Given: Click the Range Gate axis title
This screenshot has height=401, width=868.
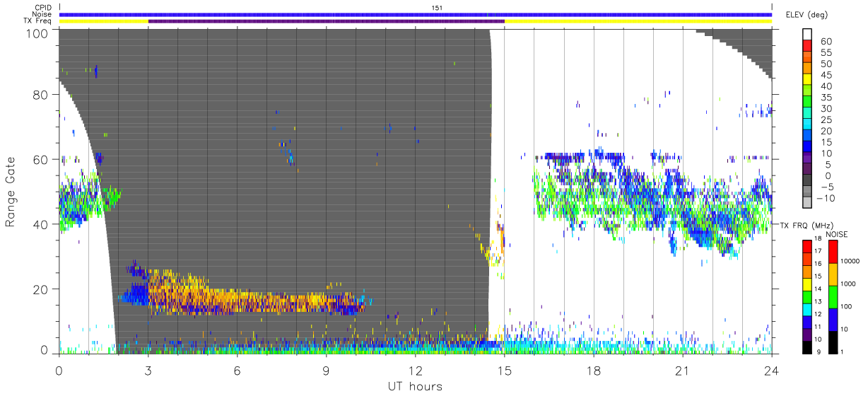Looking at the screenshot, I should 11,192.
